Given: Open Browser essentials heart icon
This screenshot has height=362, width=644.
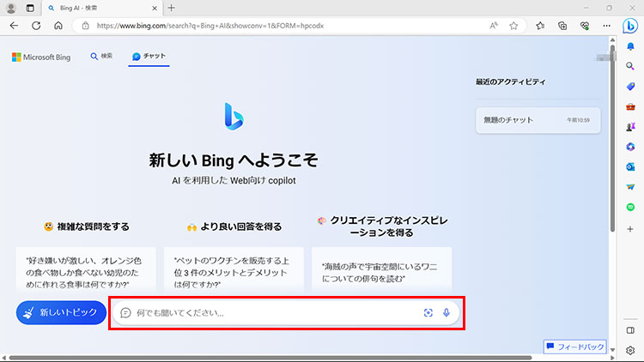Looking at the screenshot, I should coord(585,26).
